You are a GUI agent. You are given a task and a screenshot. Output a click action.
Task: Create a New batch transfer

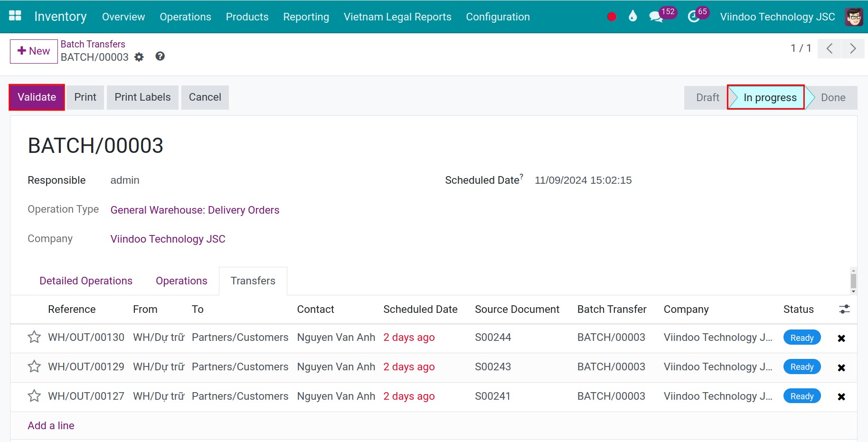(34, 51)
